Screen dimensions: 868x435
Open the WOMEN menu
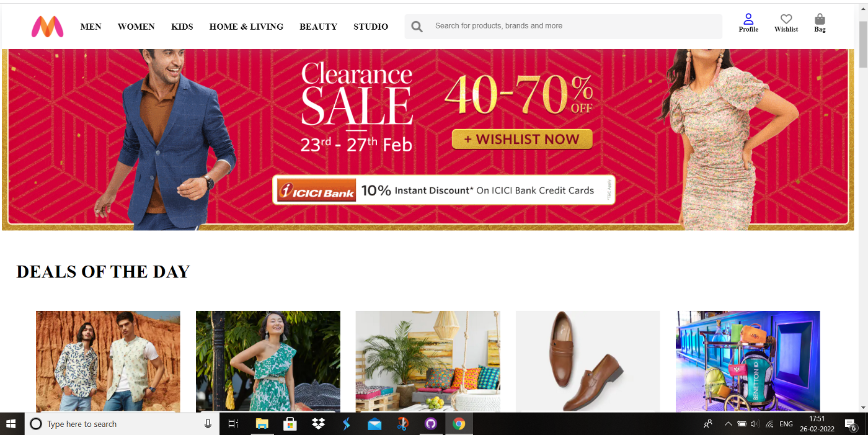136,27
